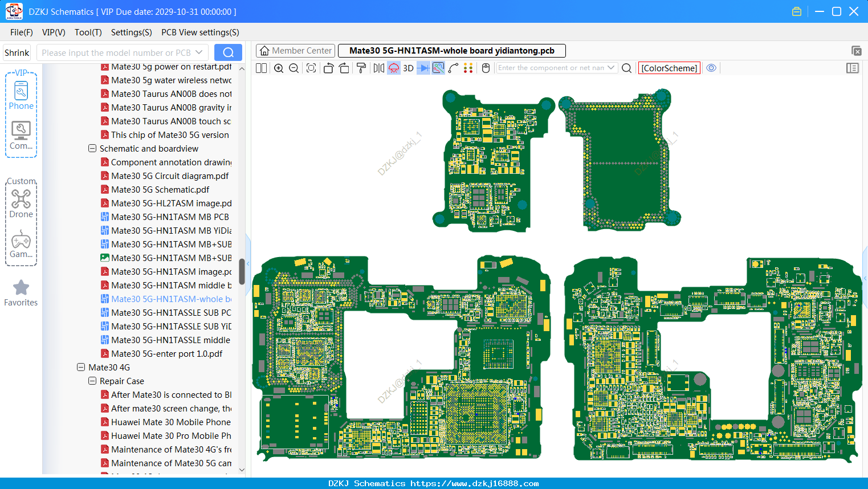
Task: Open the Member Center tab
Action: 296,51
